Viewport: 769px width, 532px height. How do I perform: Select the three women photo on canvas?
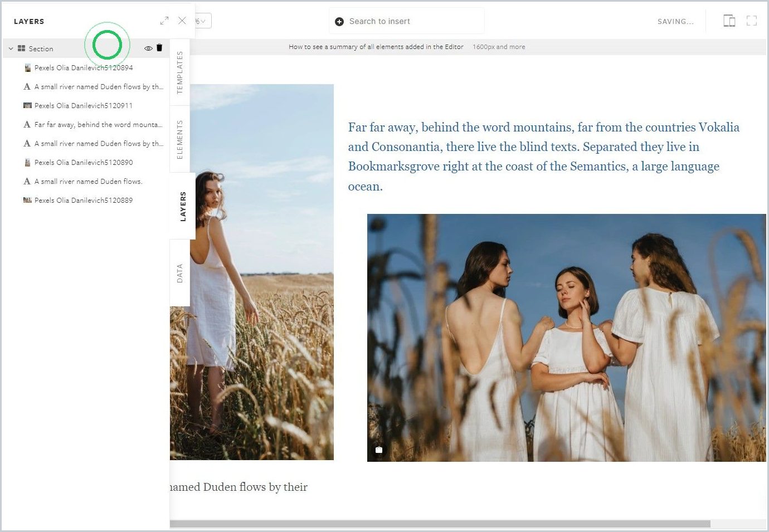(x=567, y=338)
